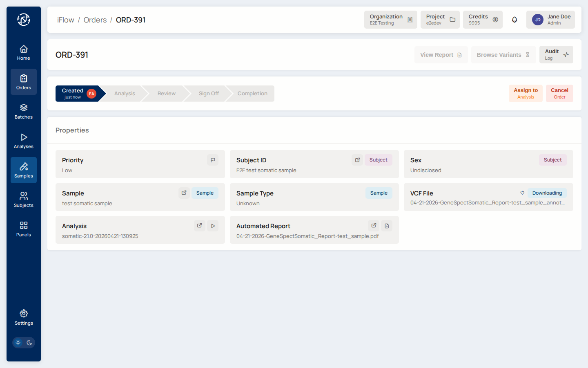The width and height of the screenshot is (588, 368).
Task: Click Orders breadcrumb link
Action: [x=95, y=20]
